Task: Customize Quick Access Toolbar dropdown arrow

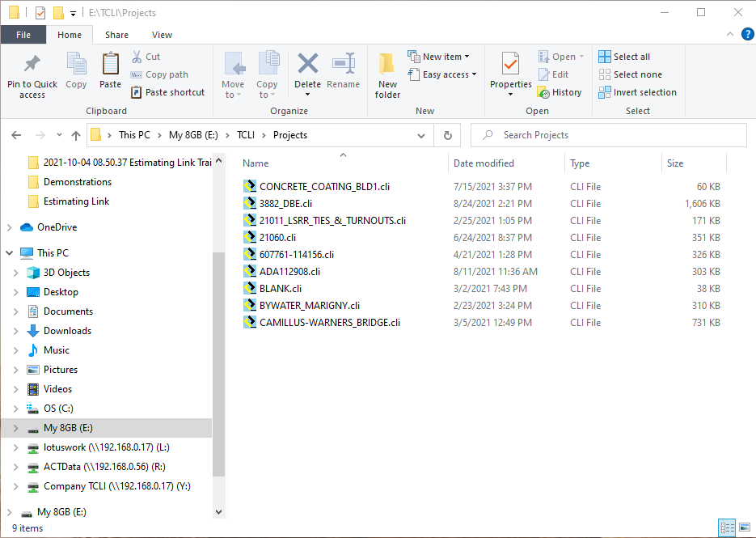Action: (x=73, y=14)
